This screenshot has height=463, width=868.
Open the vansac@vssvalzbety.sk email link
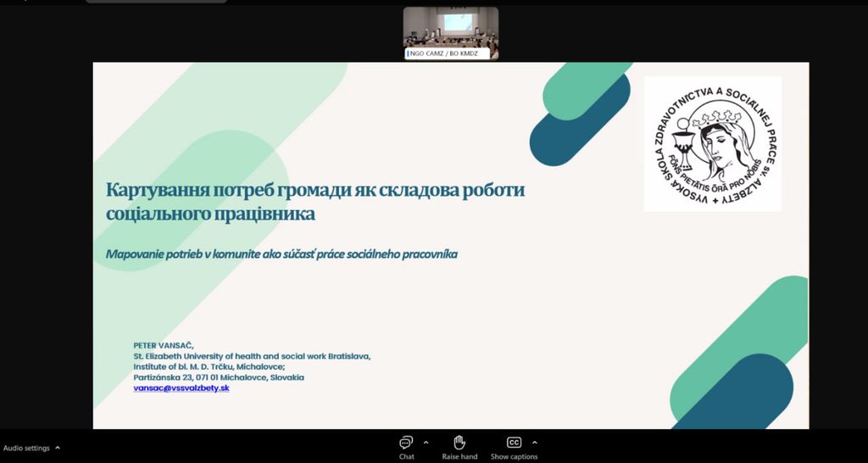pyautogui.click(x=181, y=388)
